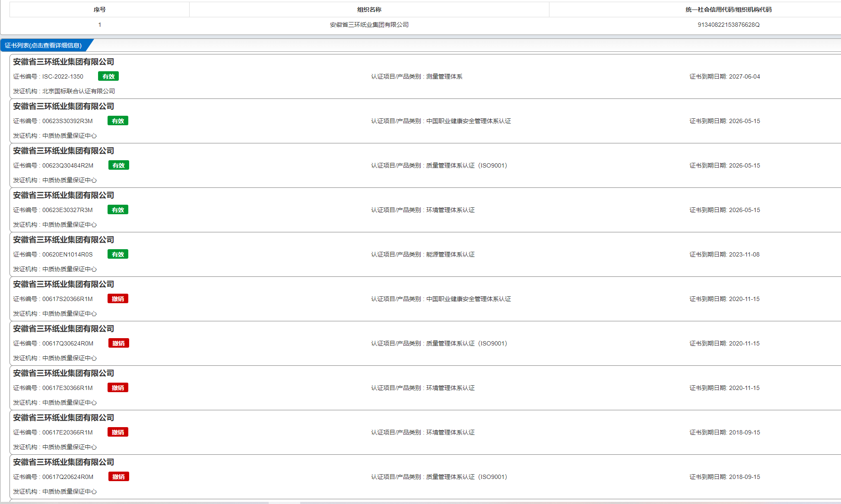The width and height of the screenshot is (841, 504).
Task: Select expiry date in 00617S20366R1M row
Action: [x=744, y=299]
